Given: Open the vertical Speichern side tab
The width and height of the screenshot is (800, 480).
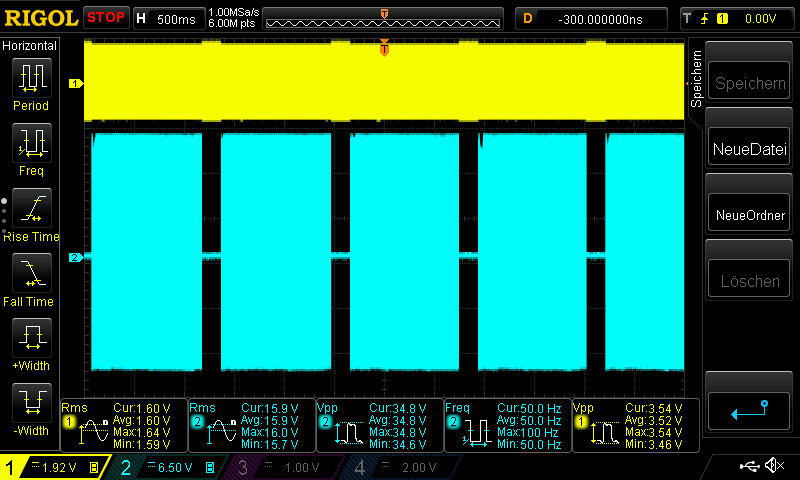Looking at the screenshot, I should (696, 79).
